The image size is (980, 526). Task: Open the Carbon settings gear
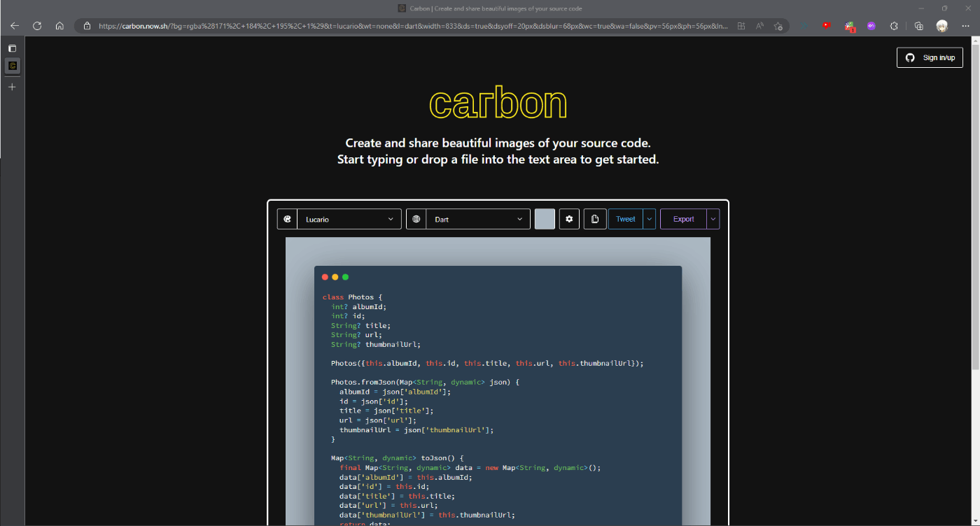pos(569,219)
